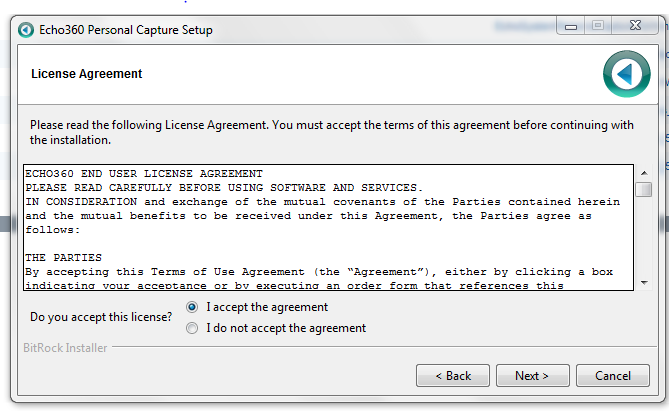Click the BitRock Installer label

[65, 348]
